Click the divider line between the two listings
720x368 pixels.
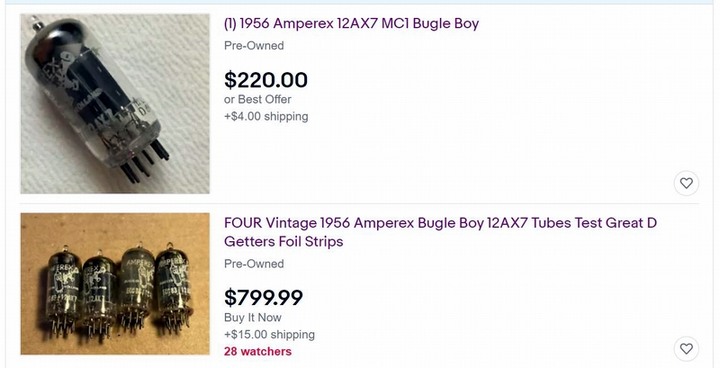pos(360,203)
